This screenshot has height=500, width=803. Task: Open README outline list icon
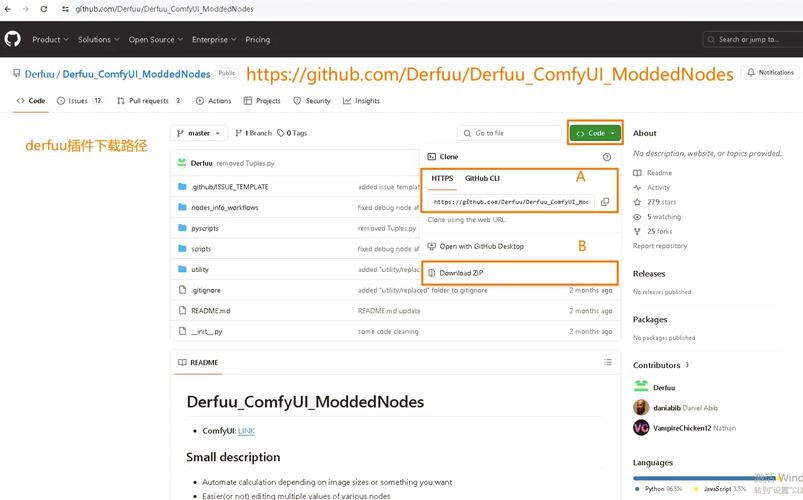point(608,362)
